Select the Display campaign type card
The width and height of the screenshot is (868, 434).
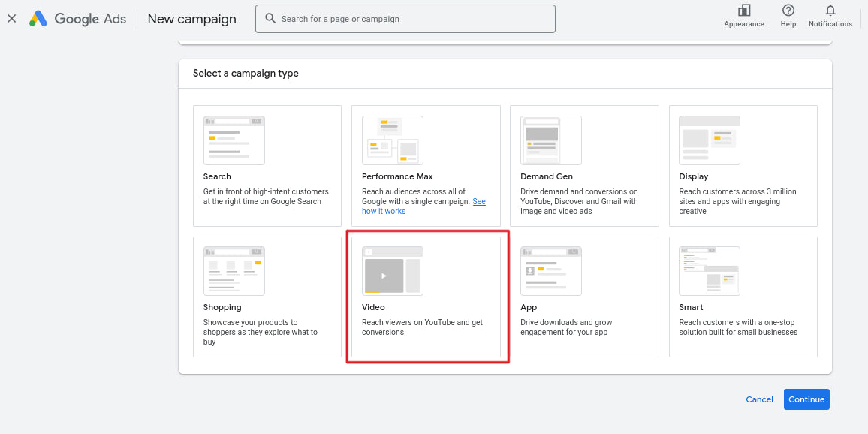[743, 165]
